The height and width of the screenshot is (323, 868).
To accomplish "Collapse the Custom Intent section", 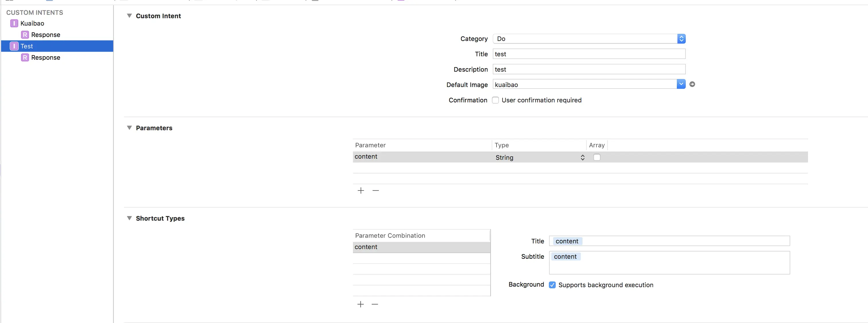I will (129, 16).
